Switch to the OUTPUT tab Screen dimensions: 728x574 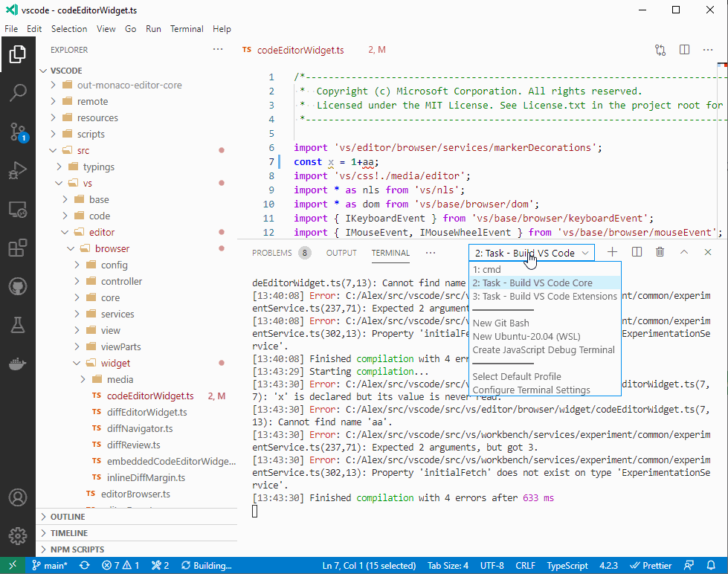click(x=341, y=253)
